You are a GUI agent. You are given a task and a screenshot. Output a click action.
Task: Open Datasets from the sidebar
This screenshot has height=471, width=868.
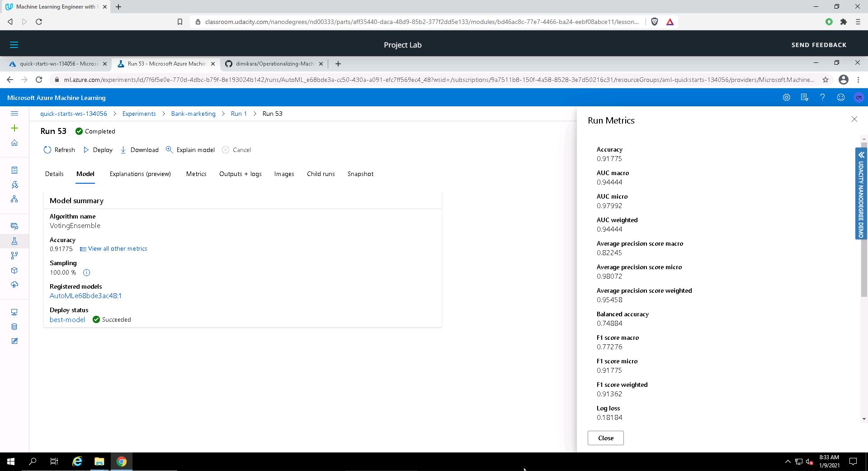click(x=14, y=226)
